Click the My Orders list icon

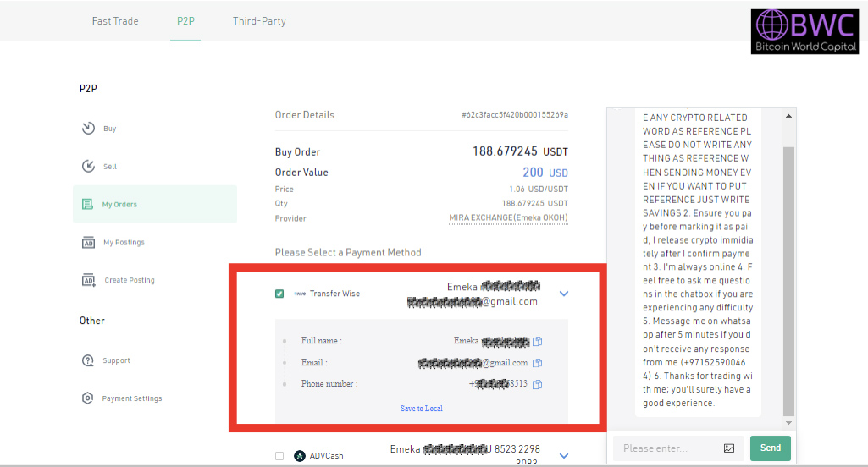tap(87, 204)
